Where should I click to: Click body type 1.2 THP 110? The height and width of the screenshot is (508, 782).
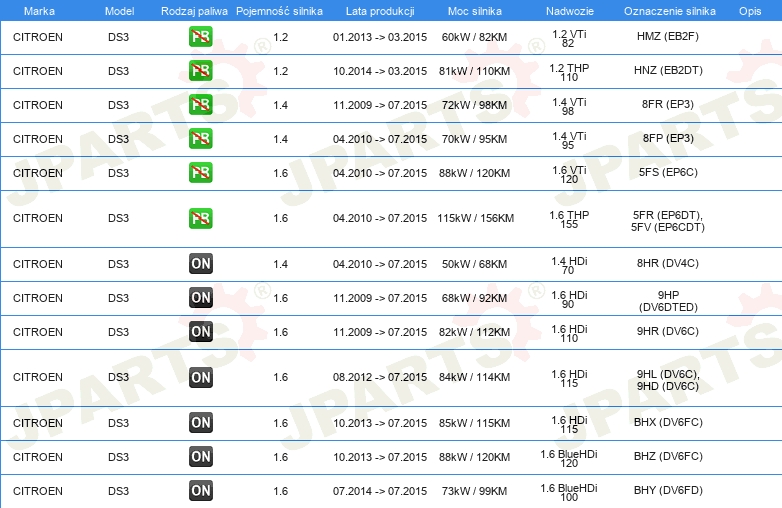pos(569,72)
